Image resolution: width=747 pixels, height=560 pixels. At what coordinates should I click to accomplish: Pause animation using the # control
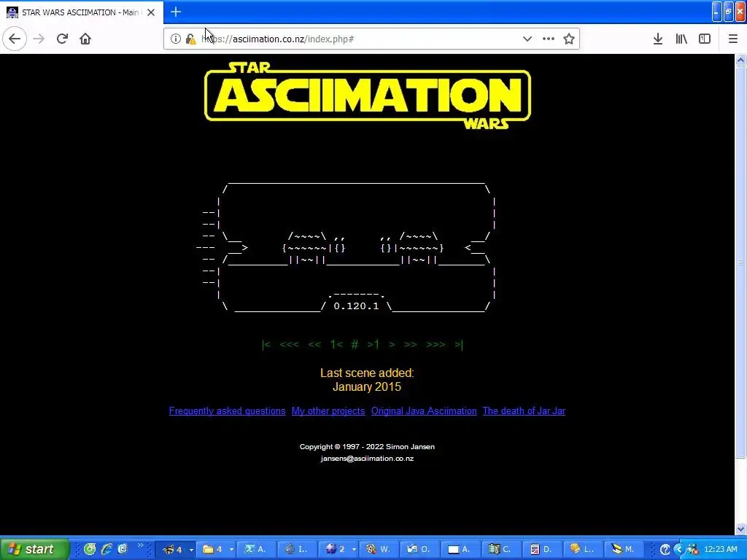coord(355,344)
